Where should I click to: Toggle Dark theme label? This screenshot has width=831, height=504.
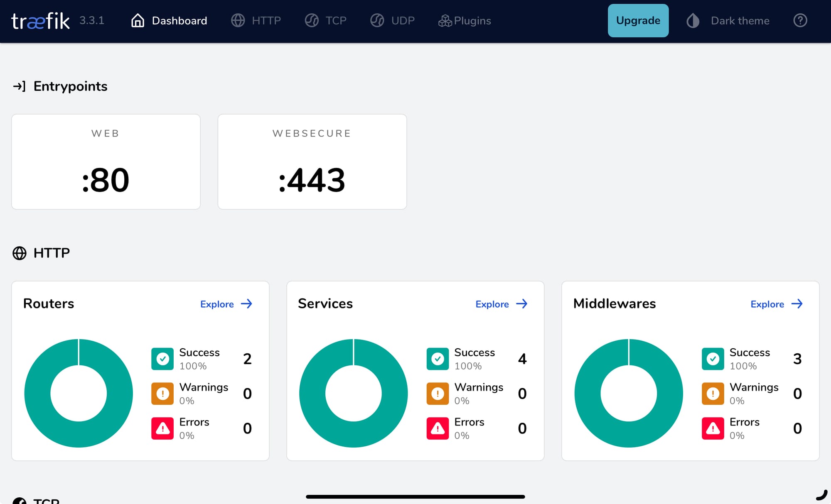(x=740, y=21)
